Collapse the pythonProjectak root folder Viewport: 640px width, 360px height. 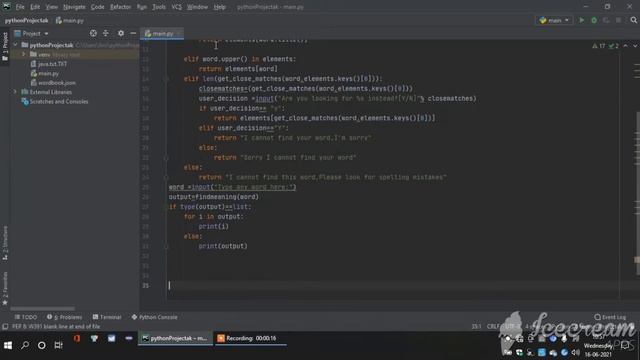[x=16, y=45]
